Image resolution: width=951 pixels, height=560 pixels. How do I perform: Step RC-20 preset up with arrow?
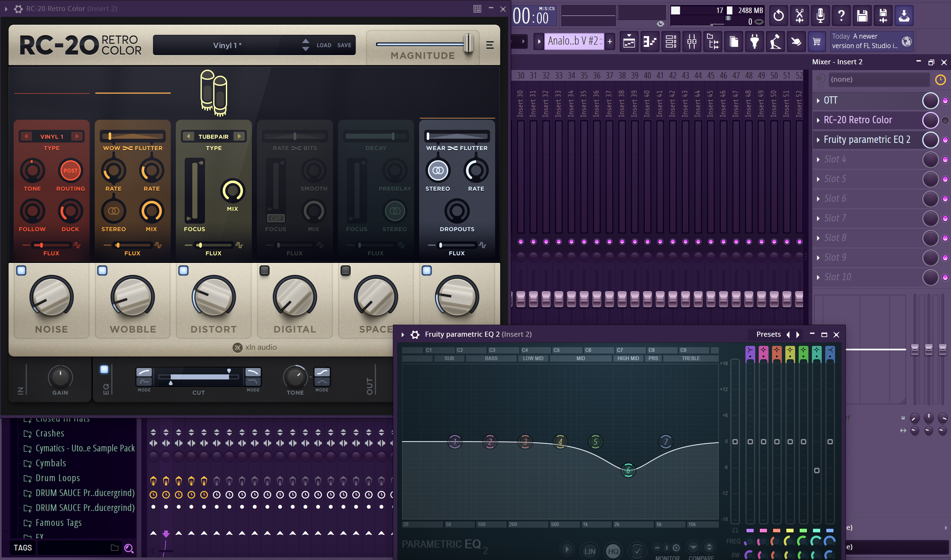click(306, 41)
